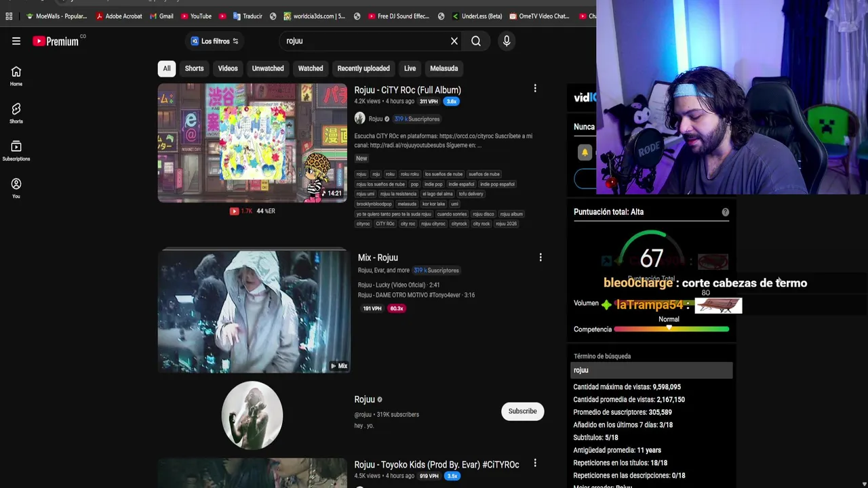
Task: Click the 311 VPH badge
Action: coord(429,102)
